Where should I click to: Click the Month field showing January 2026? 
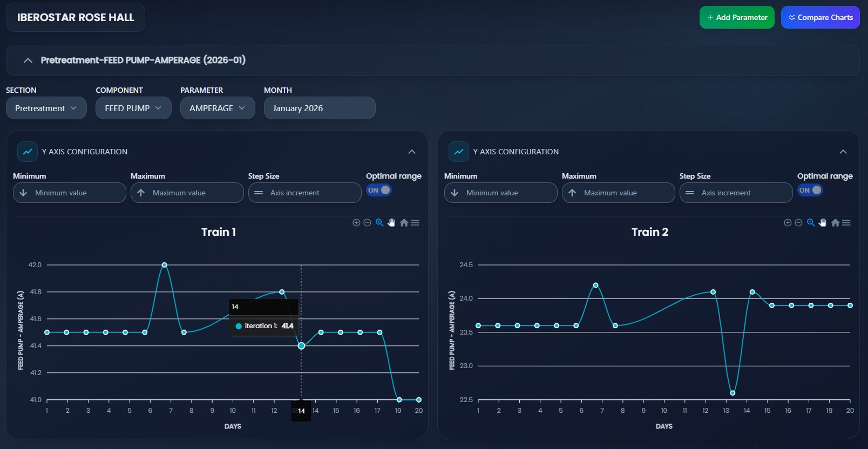pos(319,108)
